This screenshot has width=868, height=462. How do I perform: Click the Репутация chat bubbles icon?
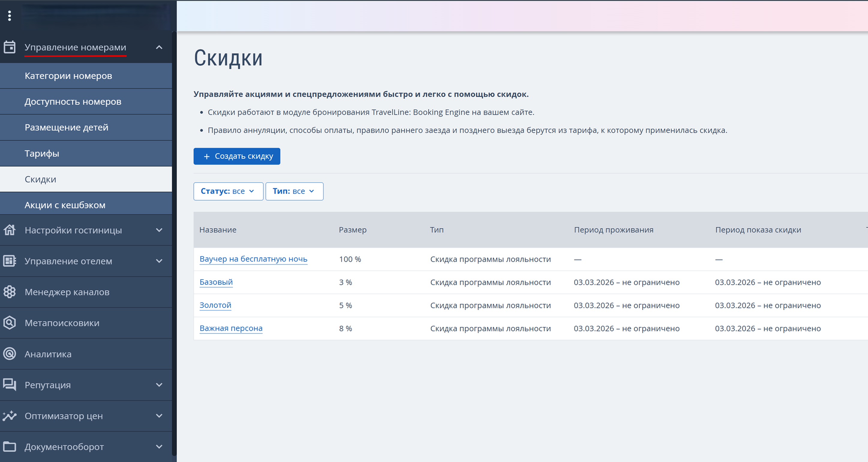9,385
